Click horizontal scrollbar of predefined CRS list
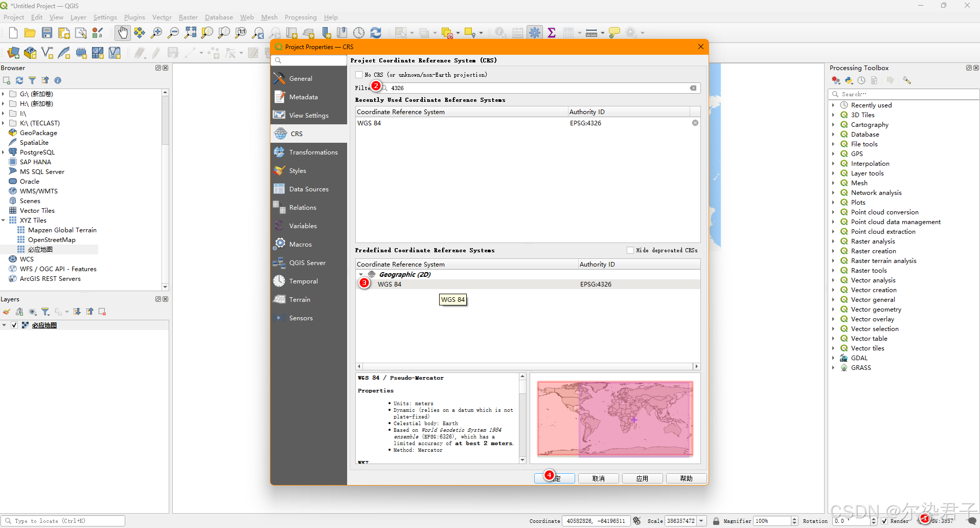 click(x=528, y=366)
